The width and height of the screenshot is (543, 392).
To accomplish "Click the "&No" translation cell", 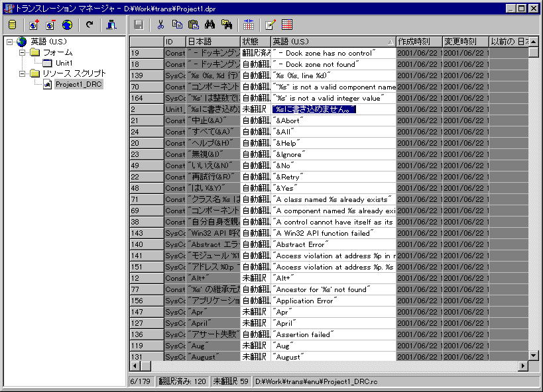I will point(333,166).
